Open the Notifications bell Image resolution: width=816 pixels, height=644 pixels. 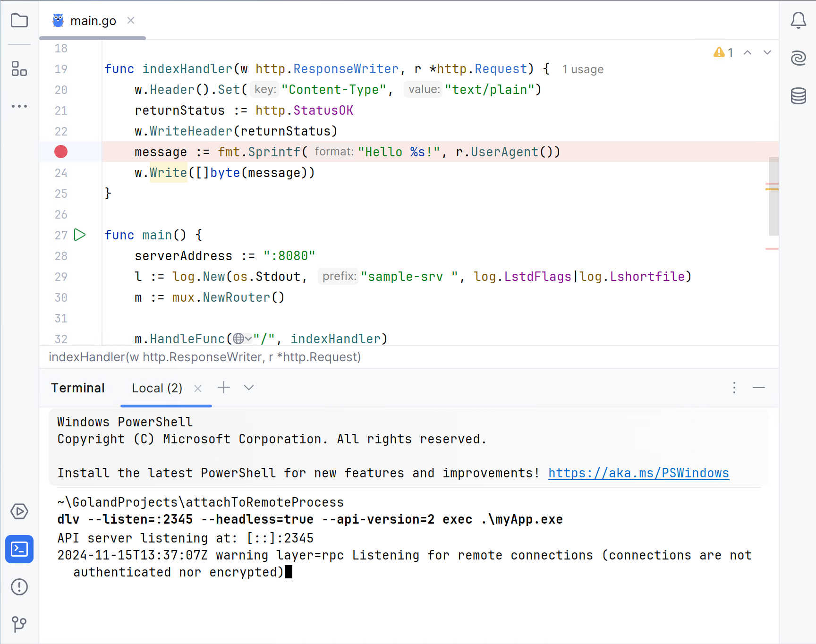(798, 20)
